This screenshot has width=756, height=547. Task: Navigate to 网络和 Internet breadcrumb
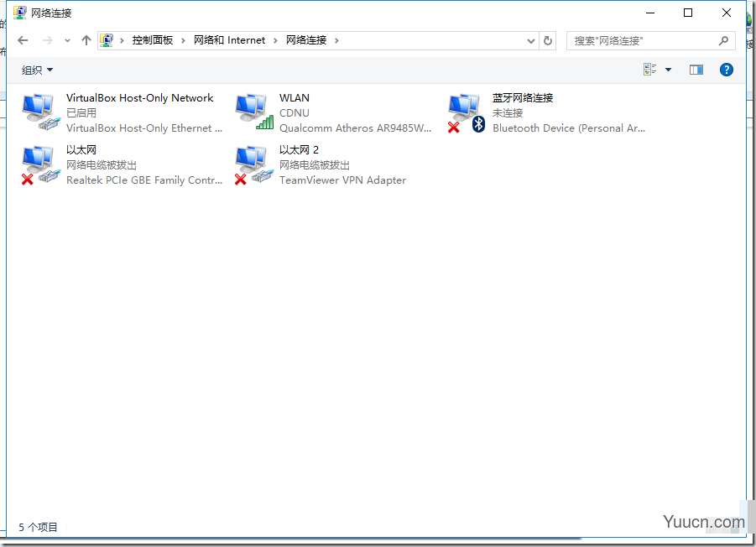click(229, 40)
